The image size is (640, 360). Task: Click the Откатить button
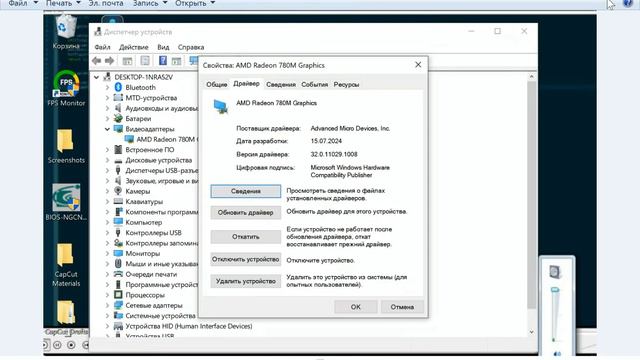tap(246, 236)
